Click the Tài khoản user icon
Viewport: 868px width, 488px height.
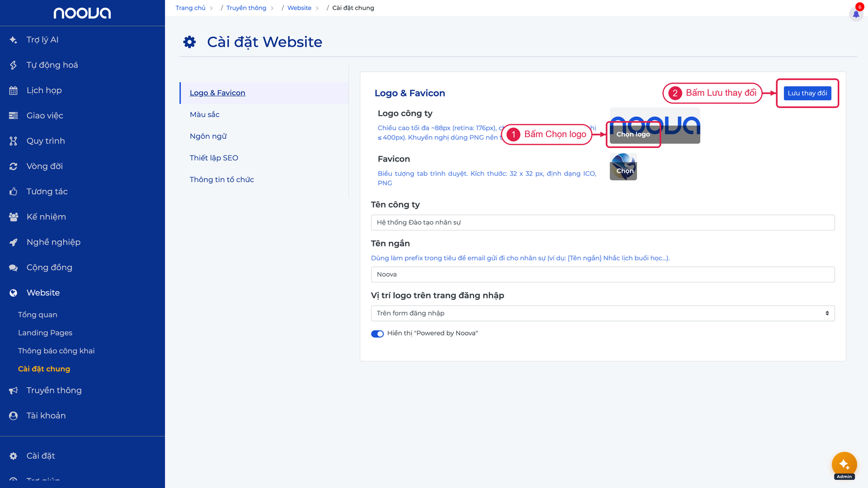click(x=14, y=416)
